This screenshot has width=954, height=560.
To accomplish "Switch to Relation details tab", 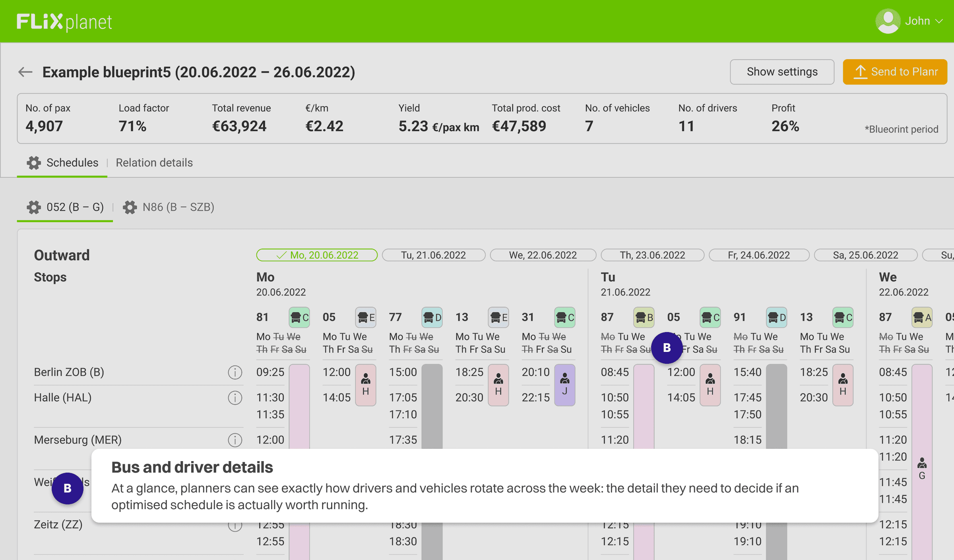I will (154, 163).
